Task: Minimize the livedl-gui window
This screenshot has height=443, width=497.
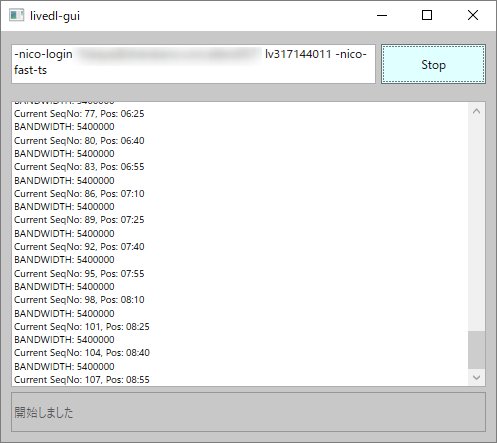Action: point(382,15)
